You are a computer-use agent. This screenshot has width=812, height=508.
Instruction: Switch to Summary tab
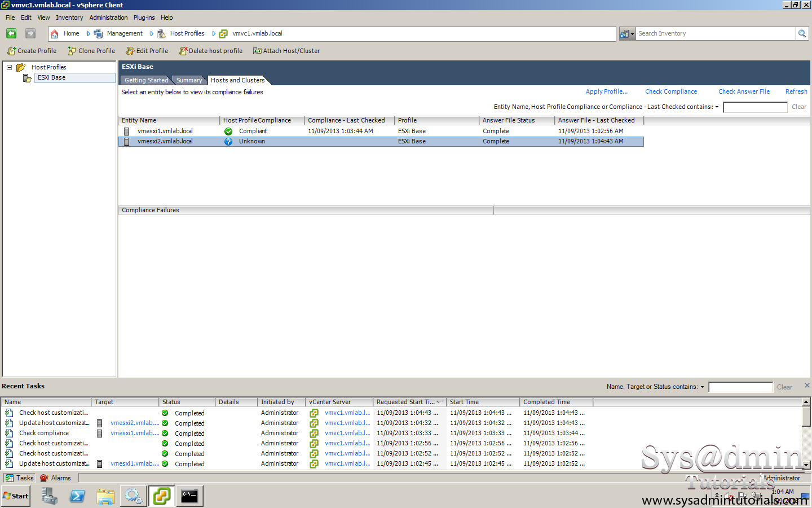(x=189, y=80)
